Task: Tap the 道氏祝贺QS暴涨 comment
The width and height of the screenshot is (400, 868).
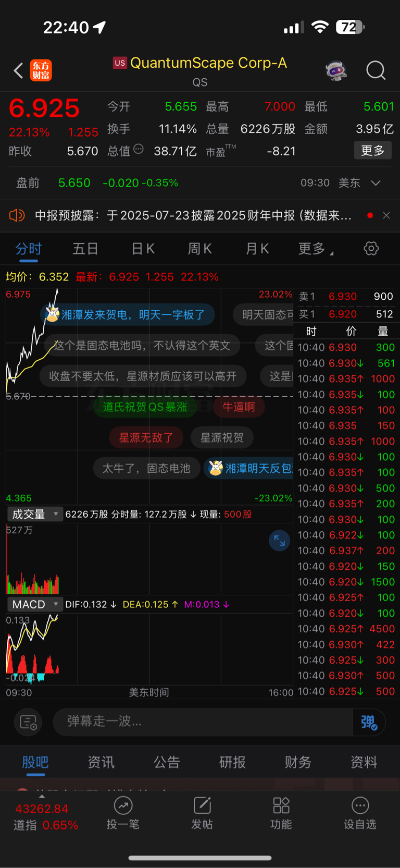Action: click(145, 407)
